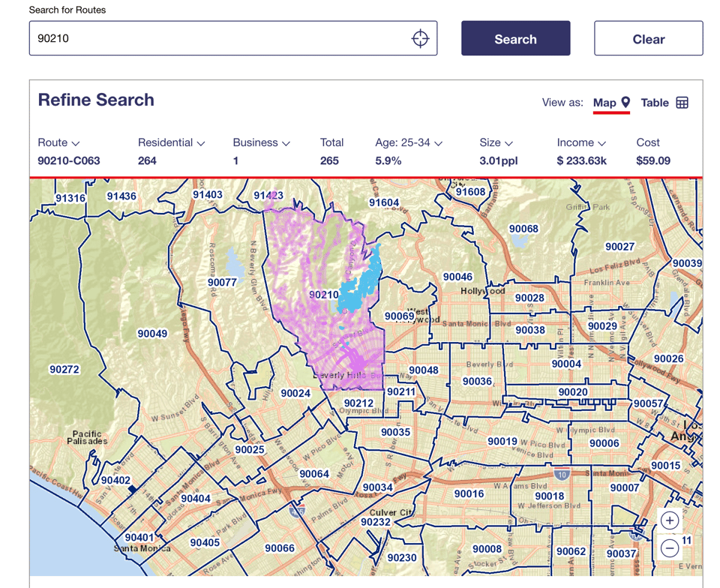Screen dimensions: 720x588
Task: Switch to Map view
Action: [604, 103]
